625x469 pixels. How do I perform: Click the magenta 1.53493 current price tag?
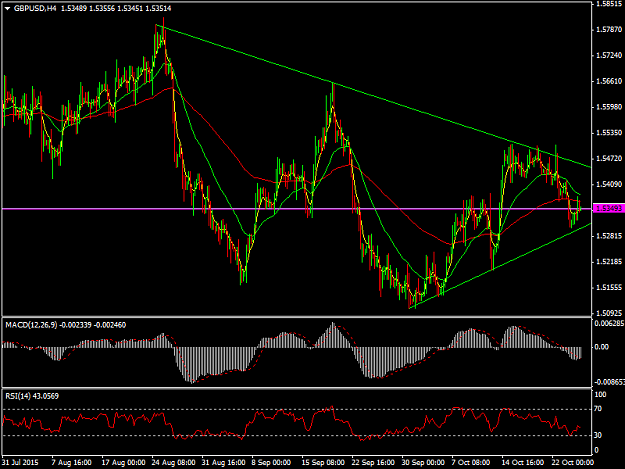coord(609,208)
